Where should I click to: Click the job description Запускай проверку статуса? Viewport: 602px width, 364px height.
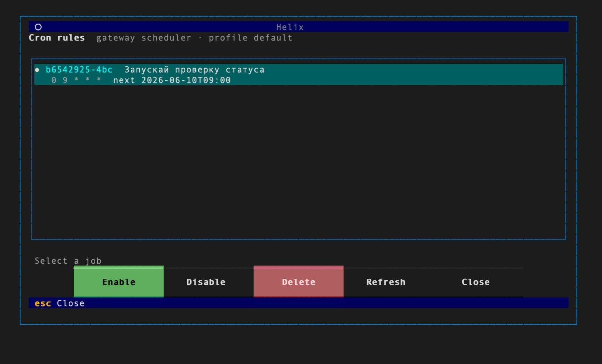pos(194,70)
